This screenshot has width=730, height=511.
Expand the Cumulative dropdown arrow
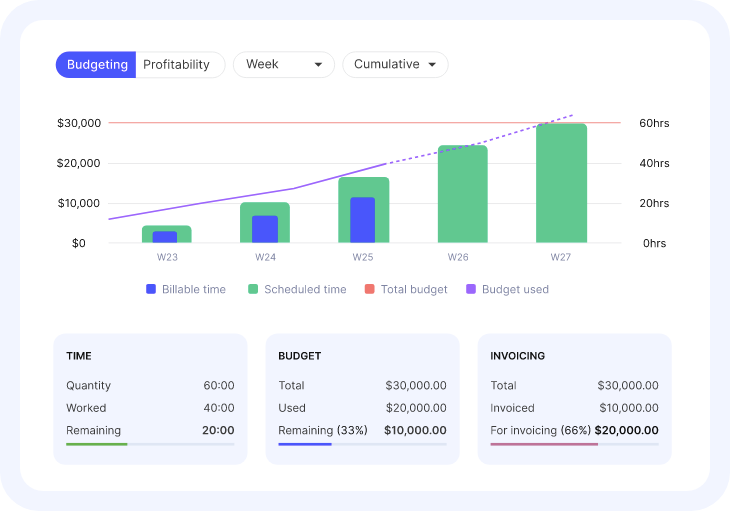click(x=432, y=65)
